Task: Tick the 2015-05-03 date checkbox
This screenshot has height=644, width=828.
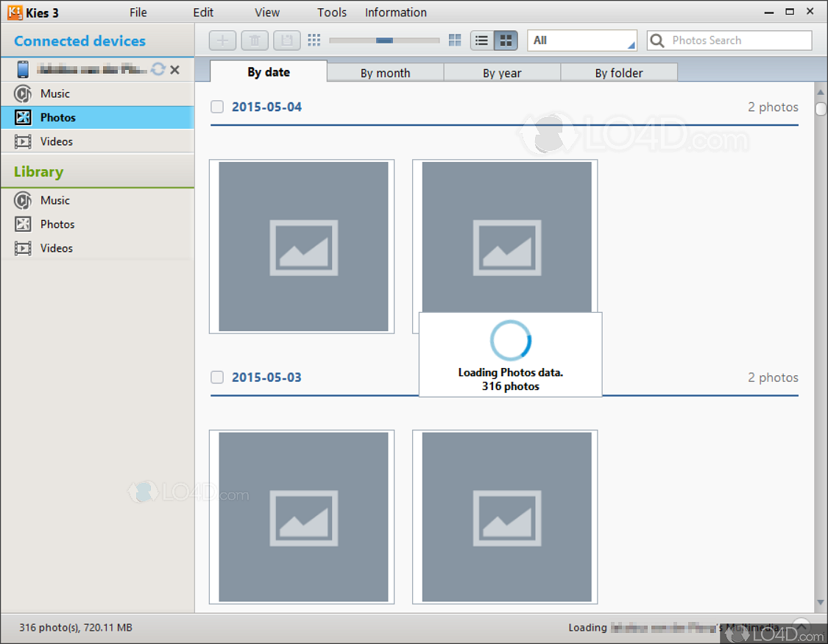Action: pos(217,377)
